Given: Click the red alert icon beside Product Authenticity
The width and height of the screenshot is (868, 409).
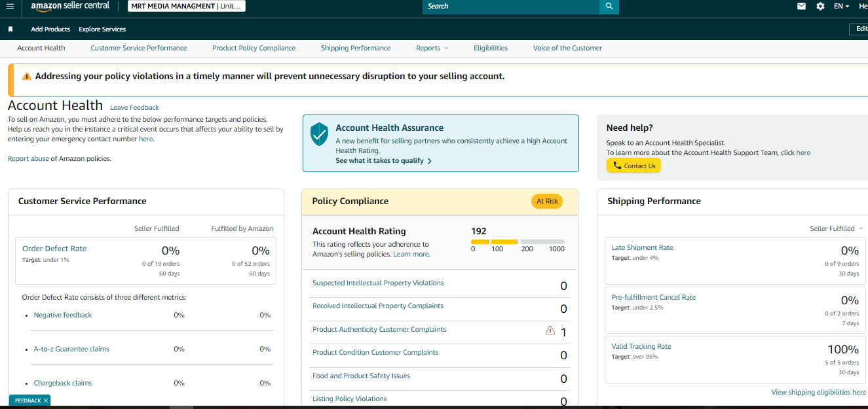Looking at the screenshot, I should 550,331.
